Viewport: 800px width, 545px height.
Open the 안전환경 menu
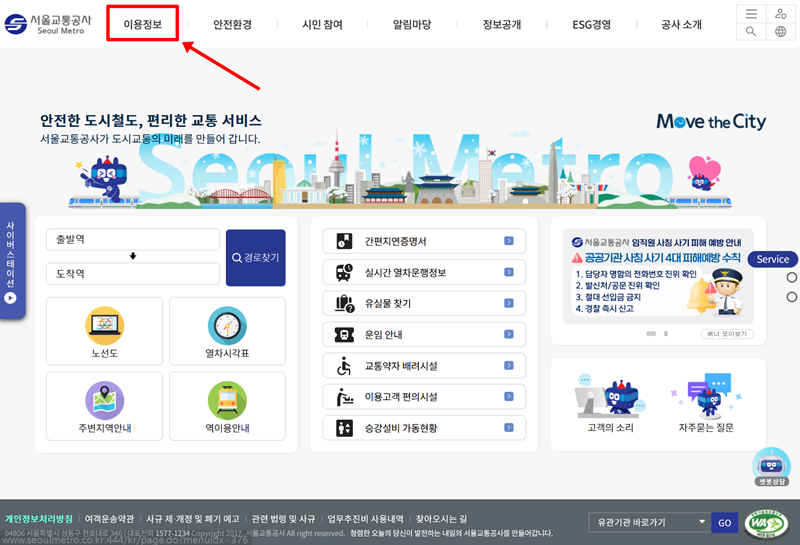pos(232,24)
